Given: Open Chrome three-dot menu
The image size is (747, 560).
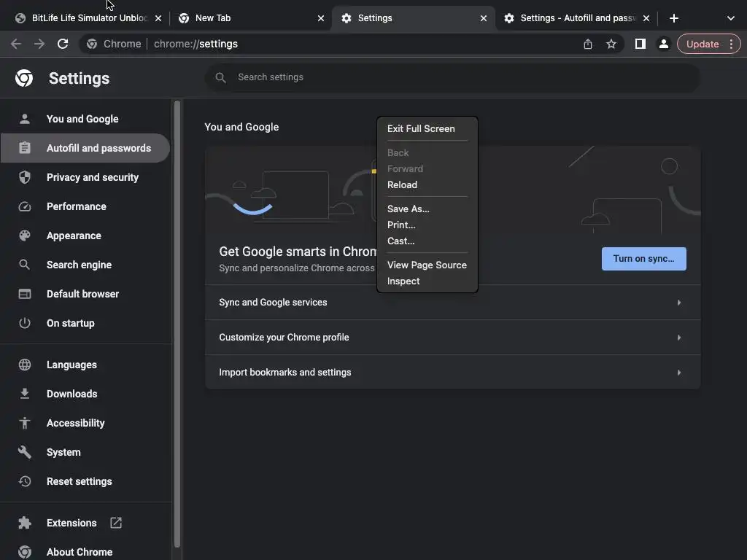Looking at the screenshot, I should (x=732, y=44).
